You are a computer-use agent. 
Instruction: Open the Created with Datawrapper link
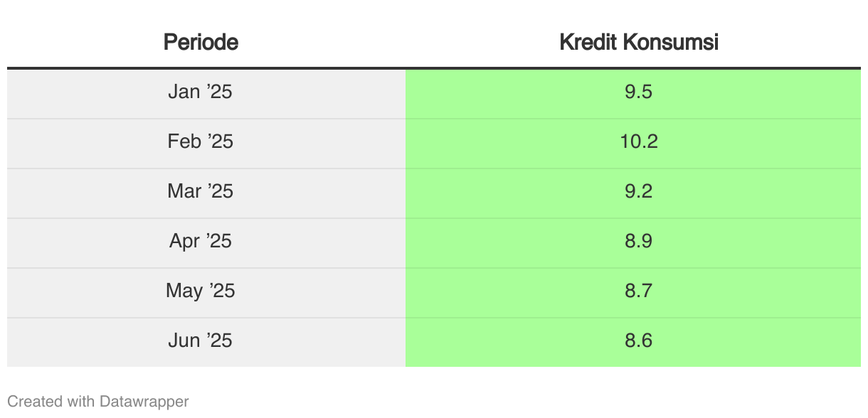[x=98, y=402]
